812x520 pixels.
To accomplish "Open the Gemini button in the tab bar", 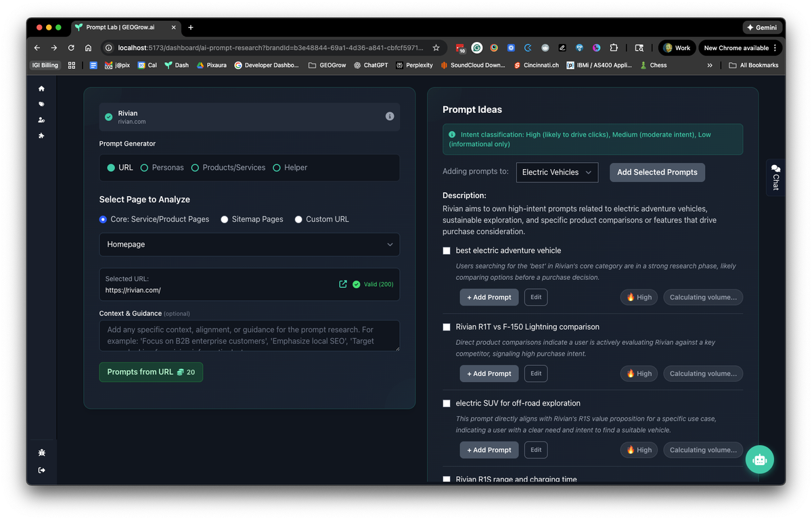I will pos(762,28).
